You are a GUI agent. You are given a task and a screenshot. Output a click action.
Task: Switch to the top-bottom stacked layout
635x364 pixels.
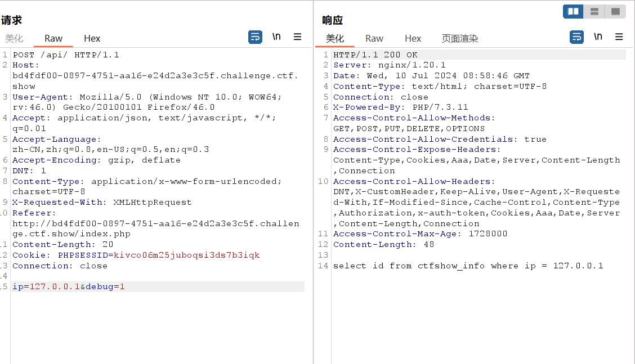click(x=594, y=11)
